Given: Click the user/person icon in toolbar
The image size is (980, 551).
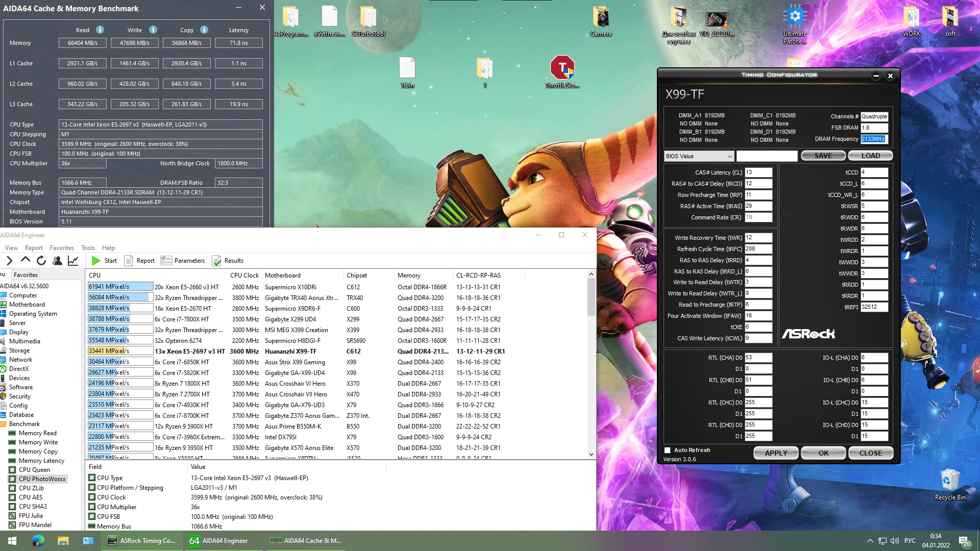Looking at the screenshot, I should point(57,261).
